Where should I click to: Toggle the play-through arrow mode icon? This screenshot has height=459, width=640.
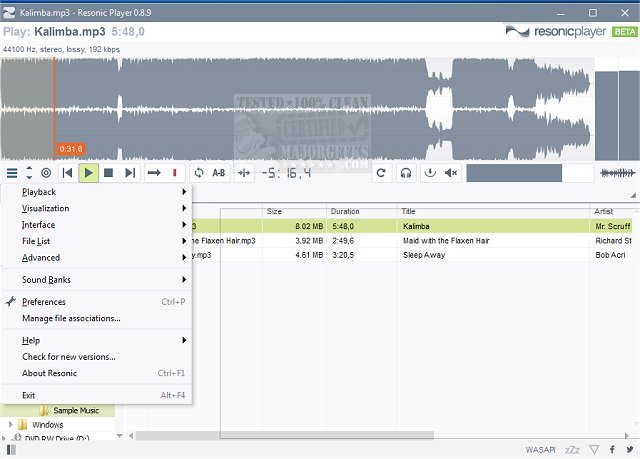click(154, 173)
